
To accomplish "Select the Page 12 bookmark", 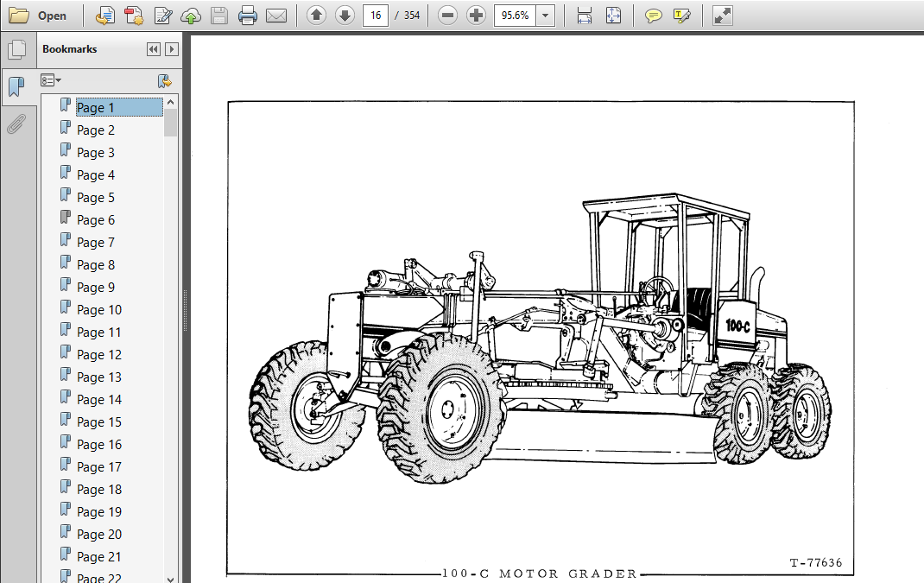I will [x=99, y=354].
